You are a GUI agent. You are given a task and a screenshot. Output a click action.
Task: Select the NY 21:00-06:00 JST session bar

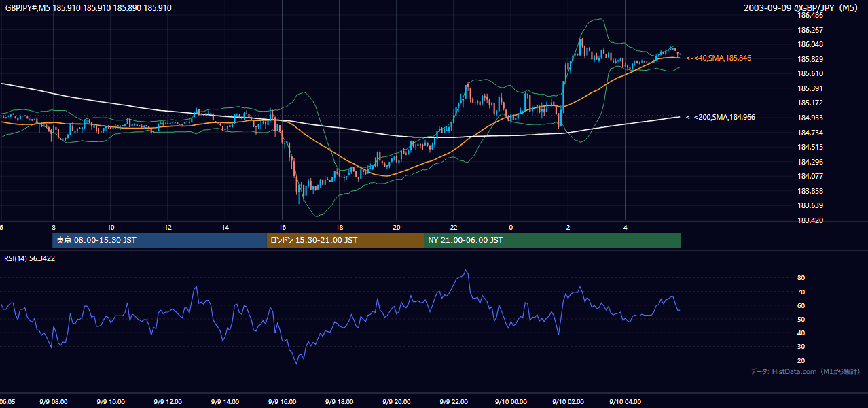pos(552,240)
